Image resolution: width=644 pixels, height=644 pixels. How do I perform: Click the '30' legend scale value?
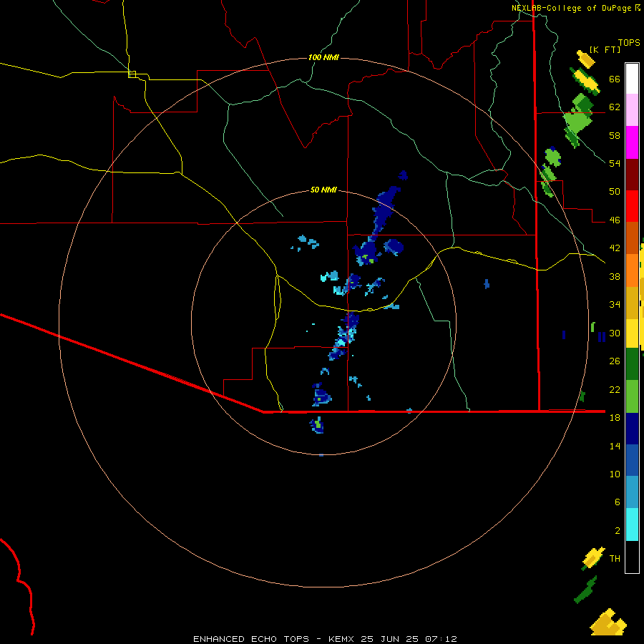tap(615, 333)
